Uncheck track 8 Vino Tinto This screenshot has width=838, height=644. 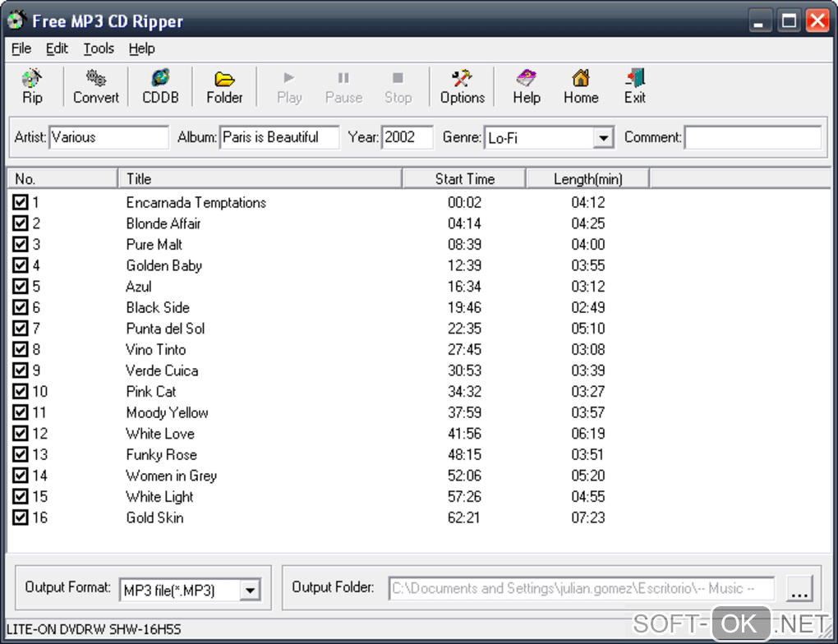pyautogui.click(x=21, y=349)
